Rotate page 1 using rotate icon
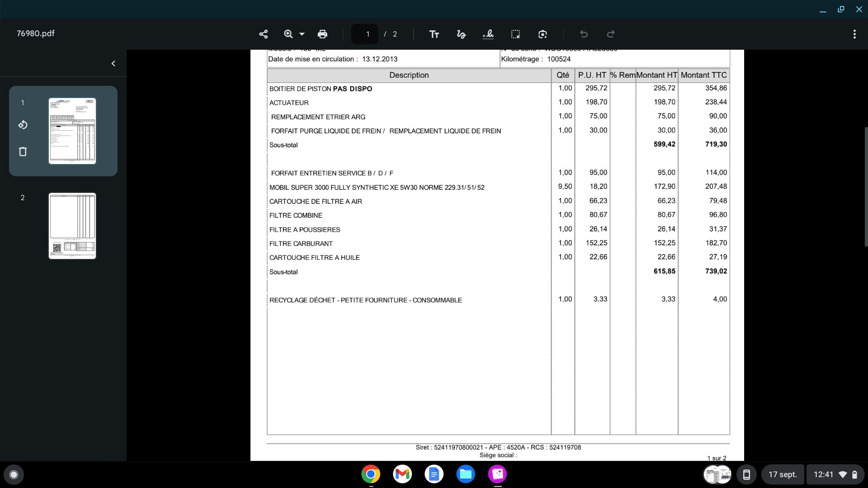The height and width of the screenshot is (488, 868). tap(23, 125)
